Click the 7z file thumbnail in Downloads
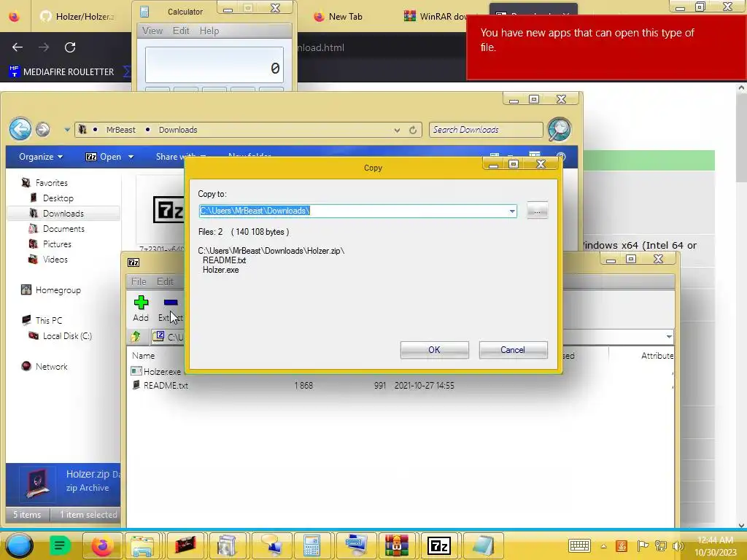747x560 pixels. point(168,209)
